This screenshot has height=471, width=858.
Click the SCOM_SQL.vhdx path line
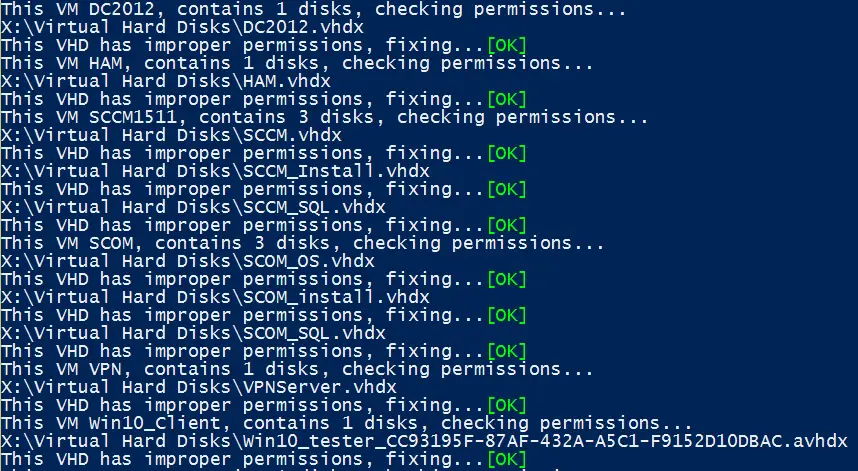click(193, 333)
